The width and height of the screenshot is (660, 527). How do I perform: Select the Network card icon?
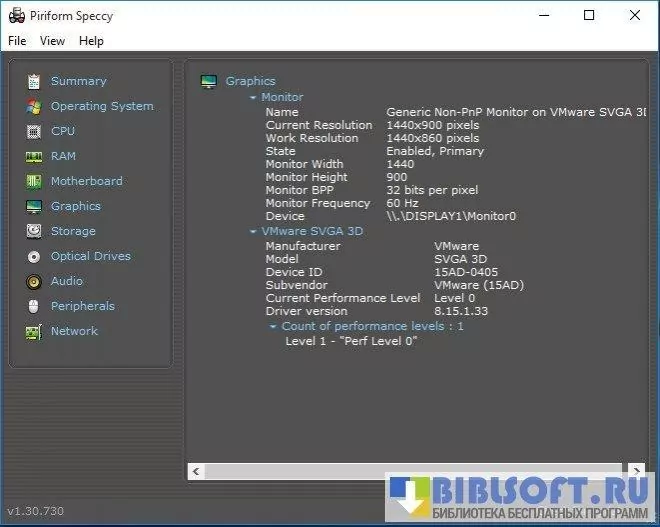click(x=34, y=331)
